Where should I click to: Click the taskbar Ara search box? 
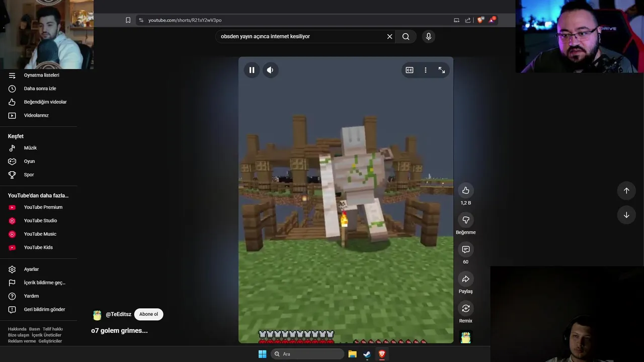[x=307, y=354]
